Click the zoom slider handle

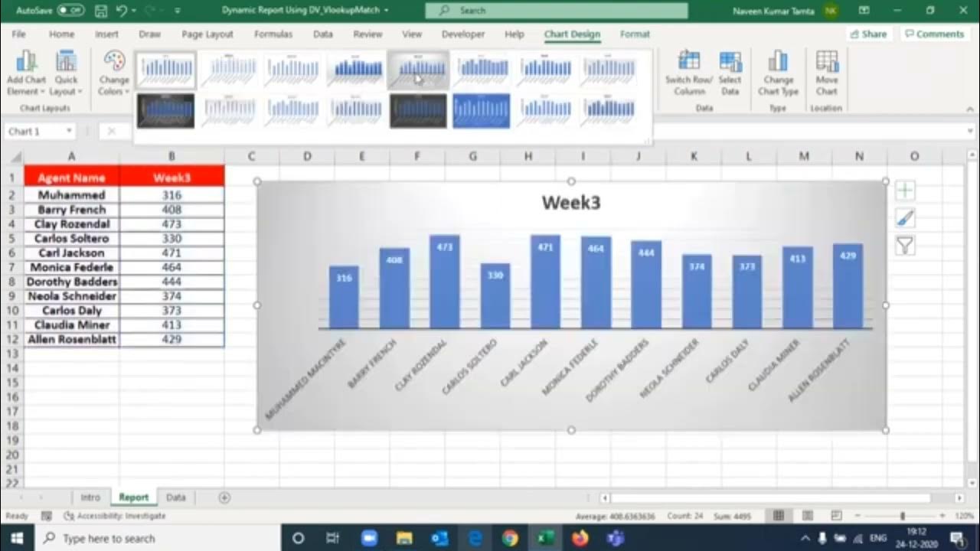point(902,517)
